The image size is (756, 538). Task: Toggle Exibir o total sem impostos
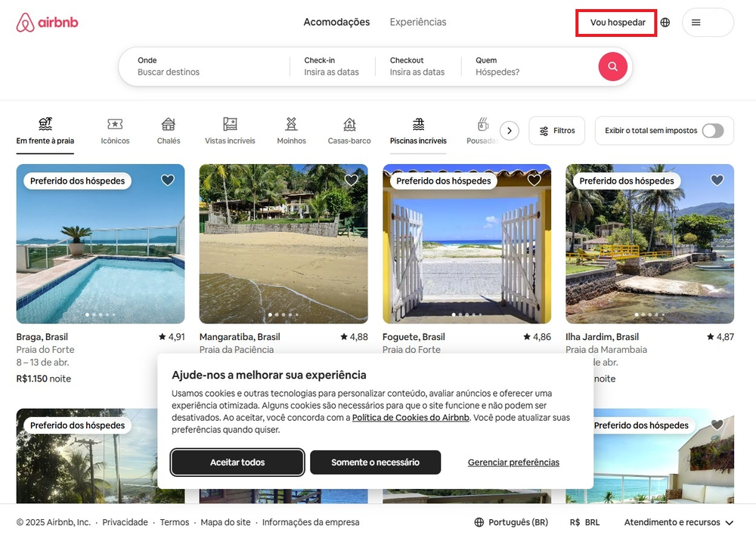pyautogui.click(x=713, y=131)
